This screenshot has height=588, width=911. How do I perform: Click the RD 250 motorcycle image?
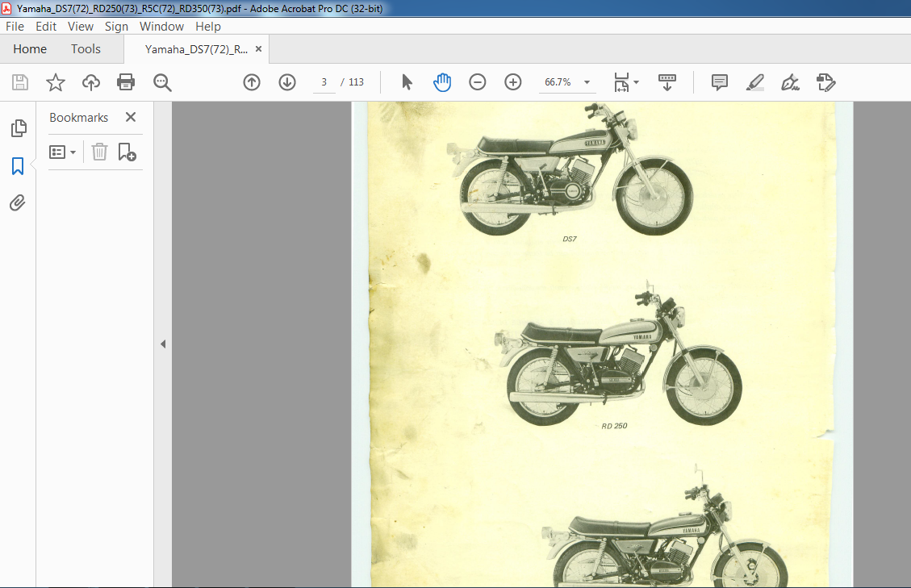pos(618,354)
